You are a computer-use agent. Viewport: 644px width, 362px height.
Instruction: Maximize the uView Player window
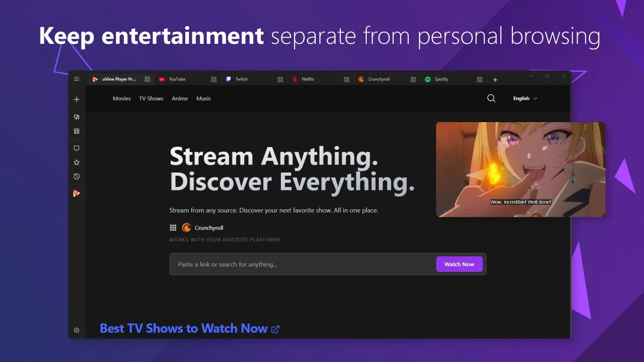(x=547, y=76)
